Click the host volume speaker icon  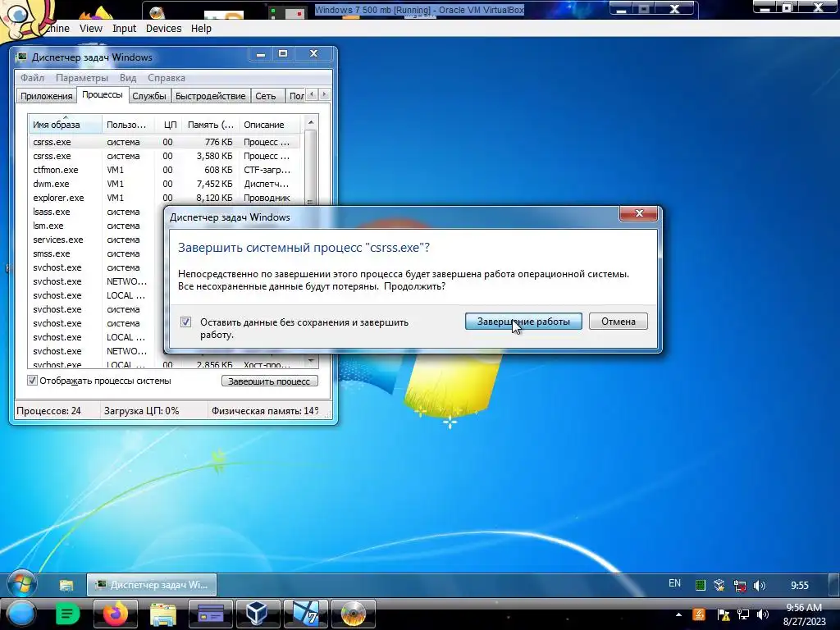point(762,614)
